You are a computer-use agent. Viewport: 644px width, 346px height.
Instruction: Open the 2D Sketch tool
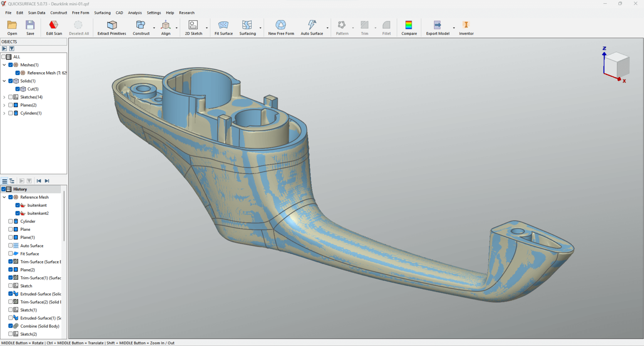[x=193, y=27]
